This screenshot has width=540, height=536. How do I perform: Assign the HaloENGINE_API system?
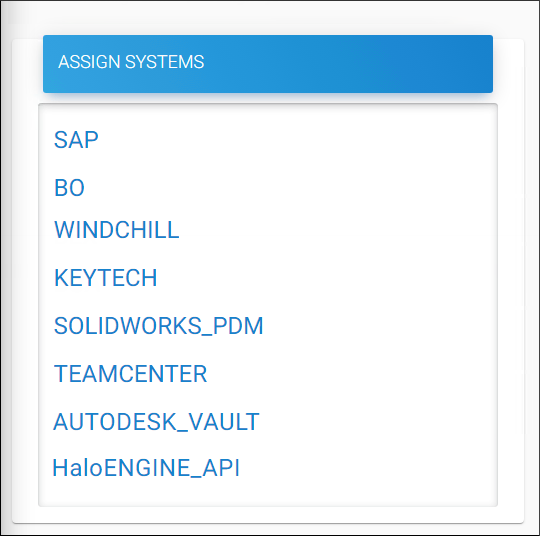coord(146,468)
